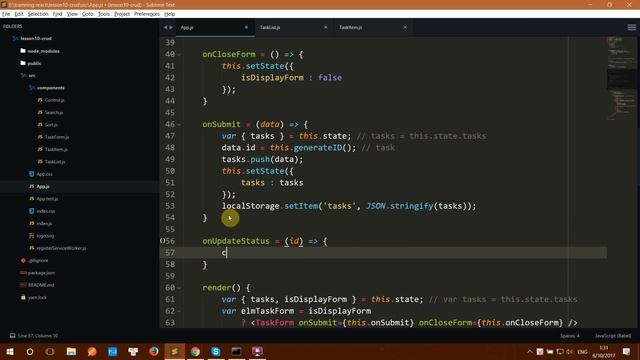Open App.test.js in the sidebar
Screen dimensions: 640x360
47,199
